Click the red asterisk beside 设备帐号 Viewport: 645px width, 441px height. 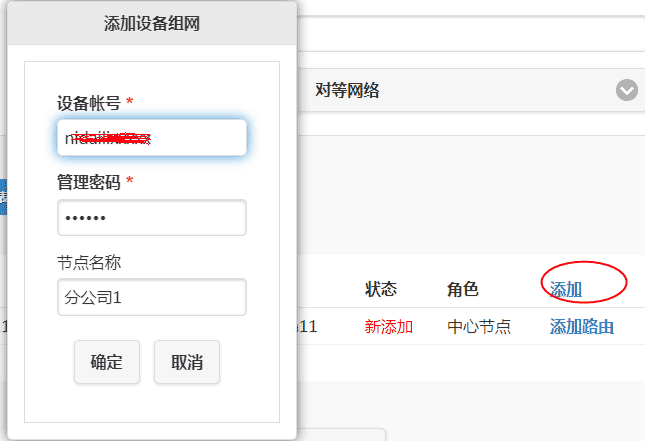click(x=130, y=102)
